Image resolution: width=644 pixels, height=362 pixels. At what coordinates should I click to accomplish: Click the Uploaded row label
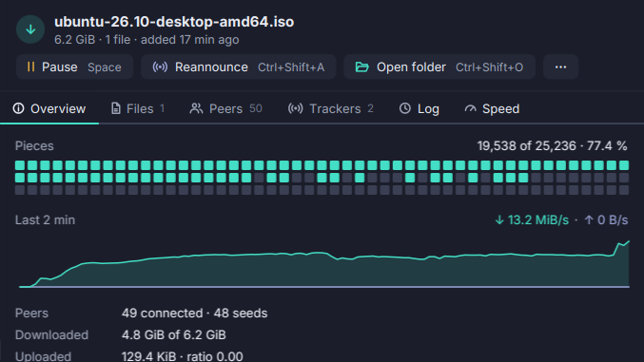43,356
